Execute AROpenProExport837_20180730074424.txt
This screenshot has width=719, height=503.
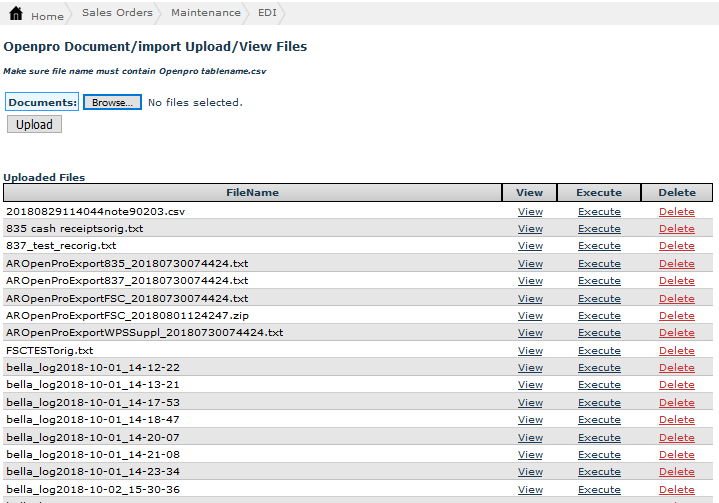[599, 281]
